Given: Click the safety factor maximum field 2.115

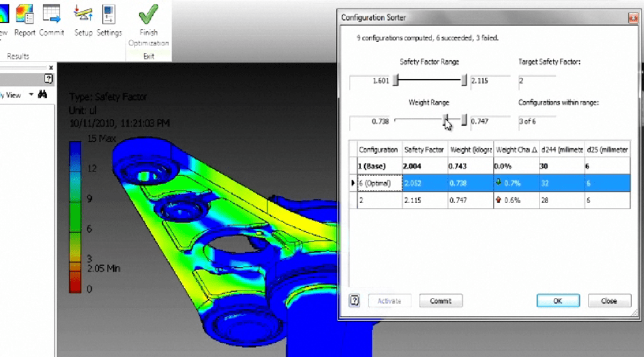Looking at the screenshot, I should point(490,81).
